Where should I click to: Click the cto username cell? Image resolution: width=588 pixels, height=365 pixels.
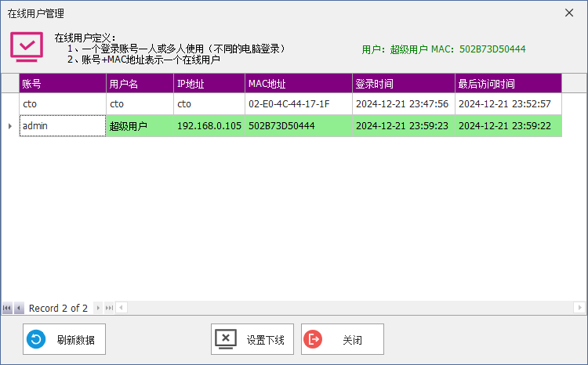(140, 104)
